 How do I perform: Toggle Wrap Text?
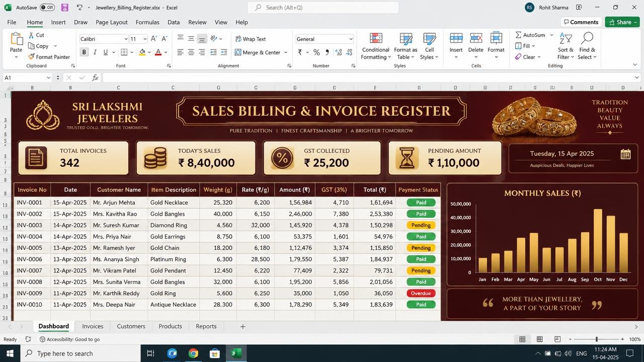(x=251, y=39)
